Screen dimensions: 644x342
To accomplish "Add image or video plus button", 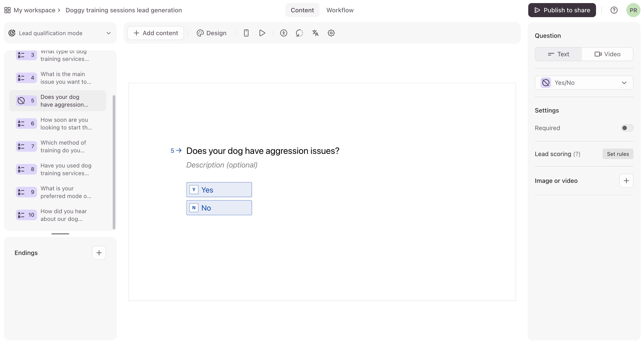I will coord(626,181).
